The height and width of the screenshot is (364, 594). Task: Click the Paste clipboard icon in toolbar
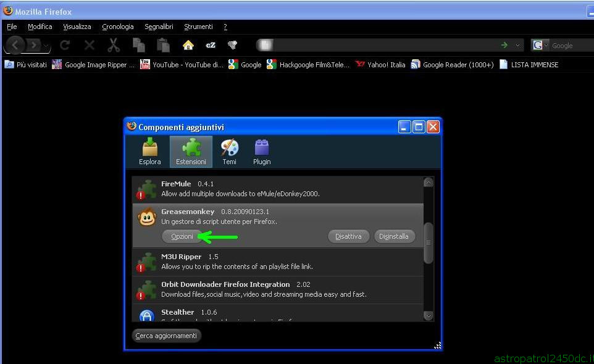163,46
